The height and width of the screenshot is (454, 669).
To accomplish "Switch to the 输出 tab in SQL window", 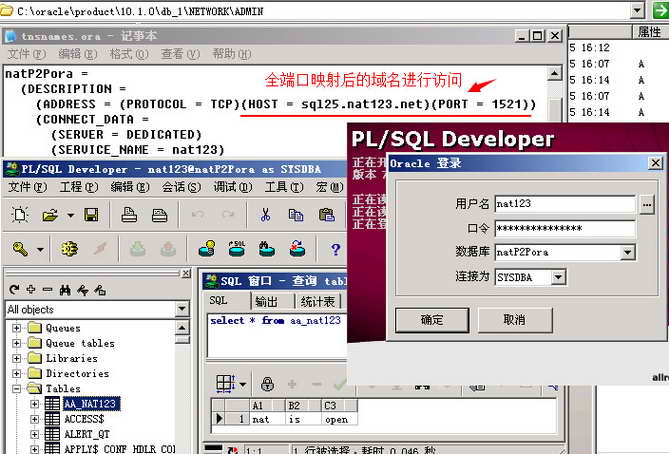I will pos(266,302).
